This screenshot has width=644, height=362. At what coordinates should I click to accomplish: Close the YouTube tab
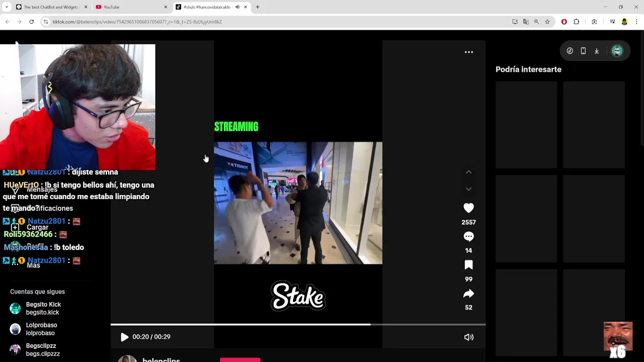point(166,7)
